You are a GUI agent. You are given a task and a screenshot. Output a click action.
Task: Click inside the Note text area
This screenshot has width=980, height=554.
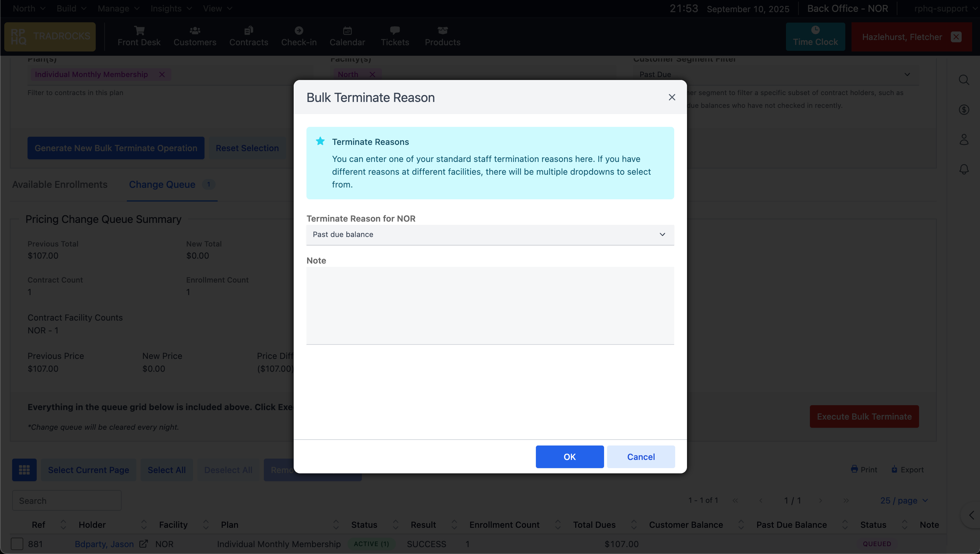[x=490, y=305]
